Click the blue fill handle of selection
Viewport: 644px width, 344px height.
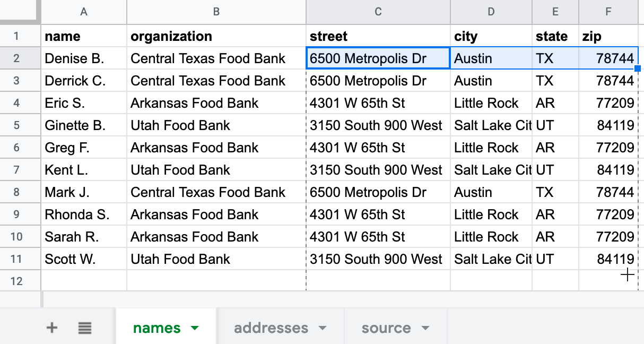coord(638,68)
